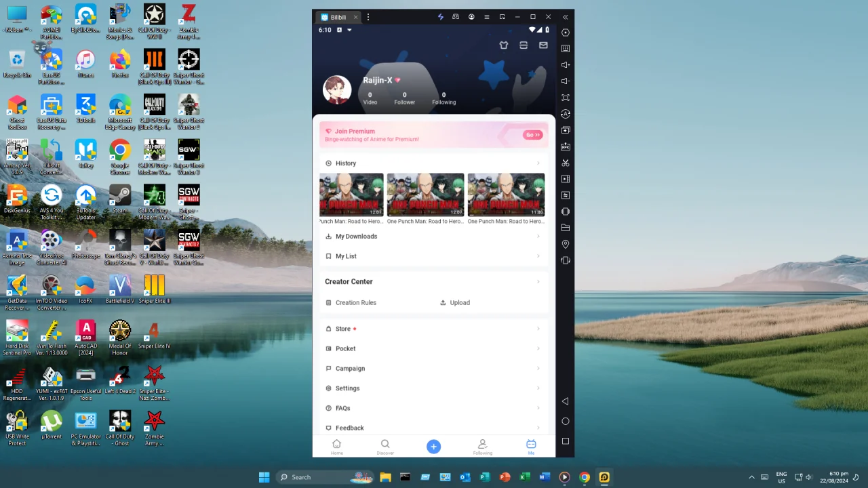Select the Steam desktop shortcut

(120, 200)
